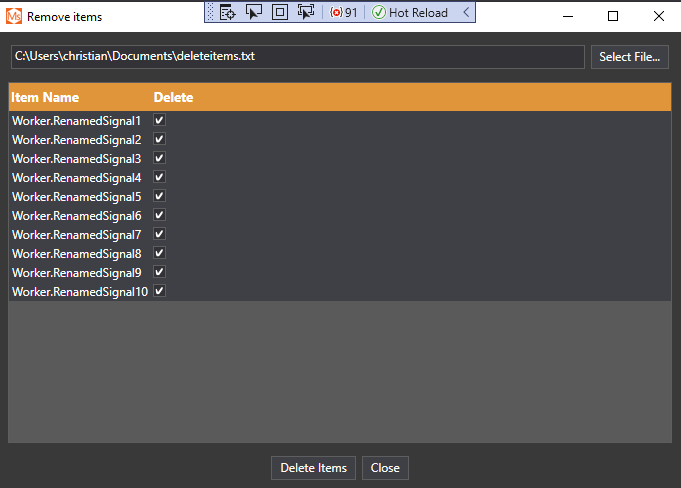Toggle Display Layout Adorners icon

tap(280, 12)
